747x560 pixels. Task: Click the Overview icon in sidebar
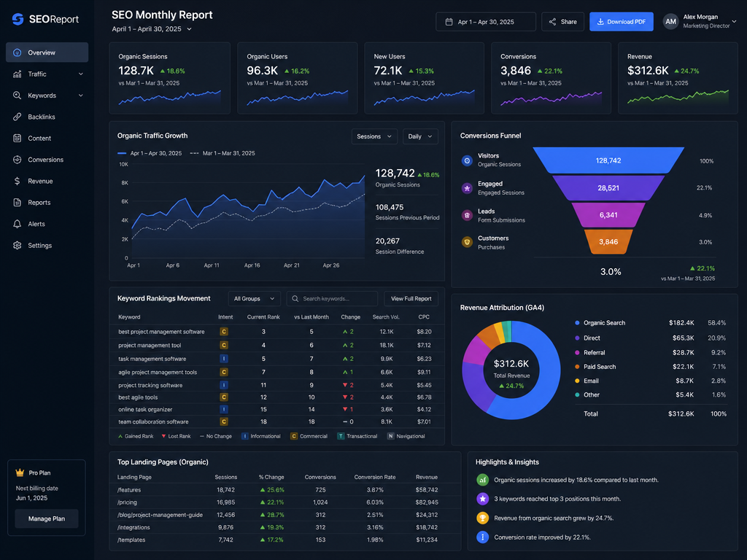point(18,52)
